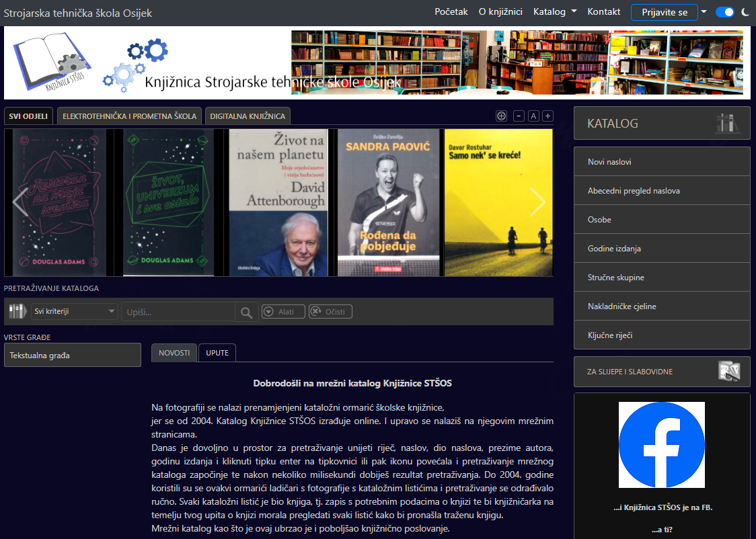Click the KATALOG panel header
Screen dimensions: 756x539
(662, 123)
